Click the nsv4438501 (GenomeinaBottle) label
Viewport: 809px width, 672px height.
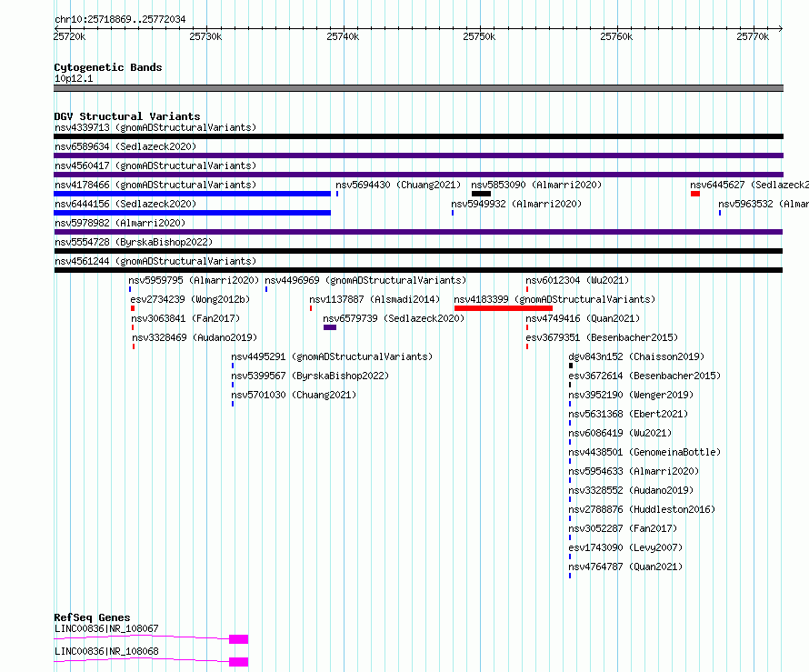tap(644, 452)
